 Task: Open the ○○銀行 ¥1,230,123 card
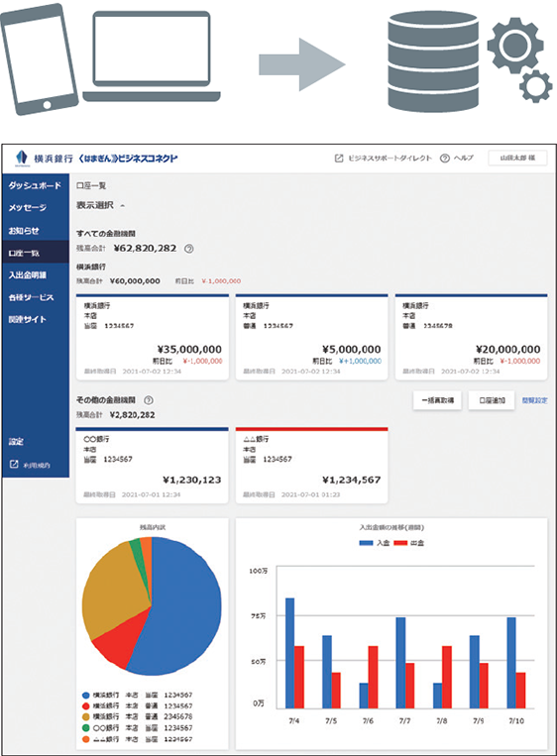click(153, 466)
